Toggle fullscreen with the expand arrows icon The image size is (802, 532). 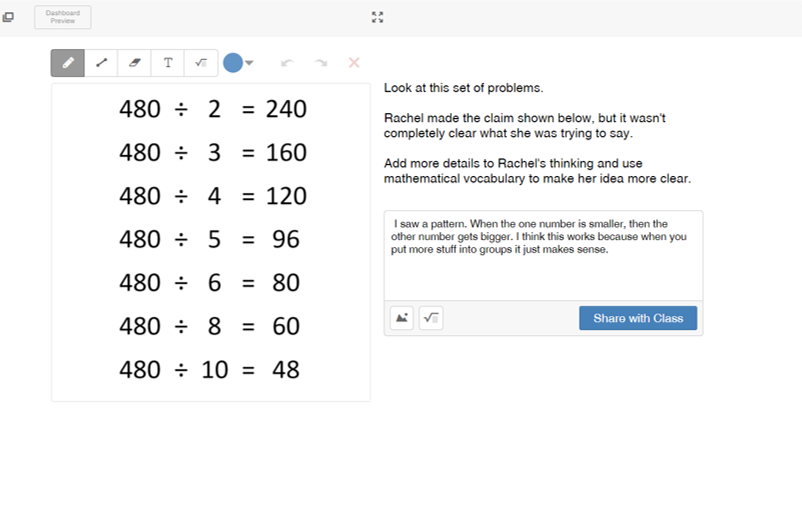tap(377, 17)
